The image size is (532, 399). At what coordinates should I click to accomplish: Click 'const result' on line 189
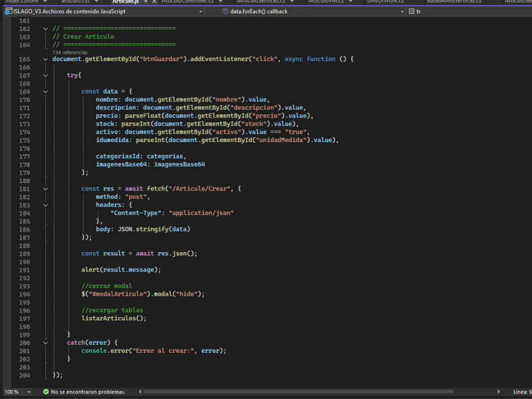pyautogui.click(x=103, y=253)
